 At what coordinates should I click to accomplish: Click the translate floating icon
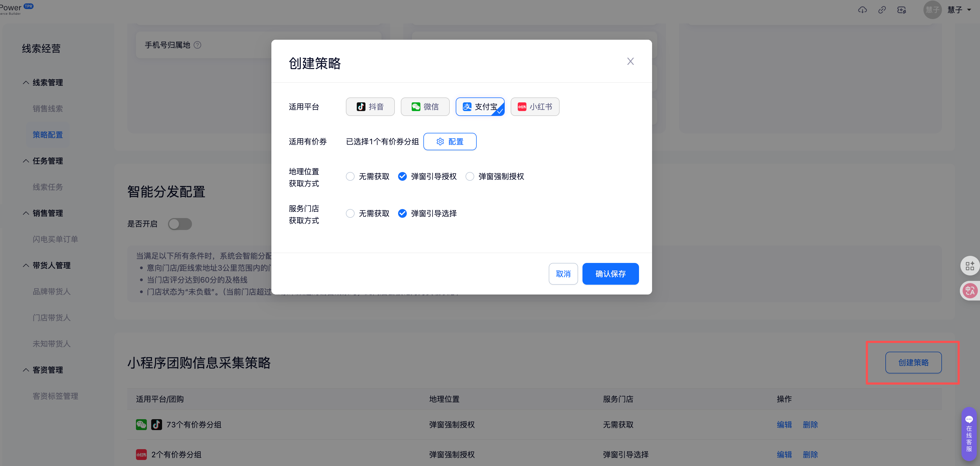969,291
